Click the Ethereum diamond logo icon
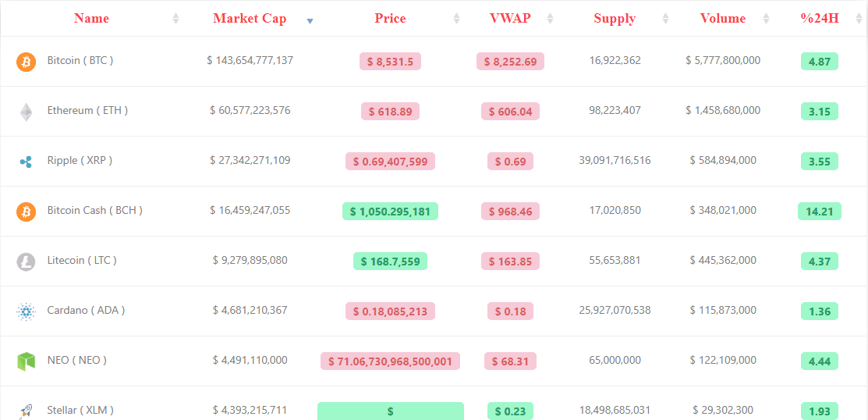The height and width of the screenshot is (420, 868). pyautogui.click(x=26, y=112)
